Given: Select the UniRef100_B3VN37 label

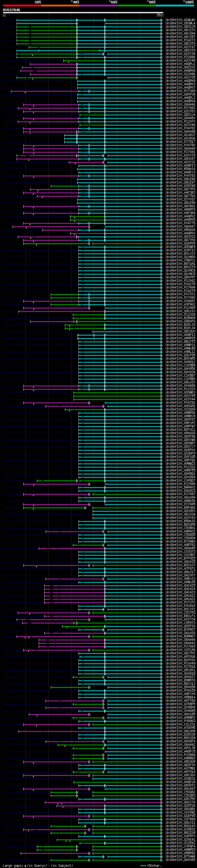Looking at the screenshot, I should [180, 629].
